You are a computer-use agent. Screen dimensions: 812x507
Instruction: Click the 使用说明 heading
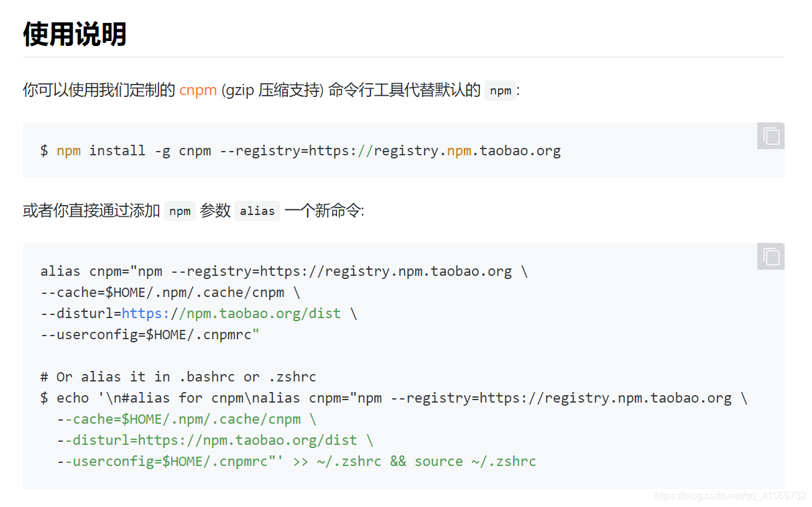(75, 34)
